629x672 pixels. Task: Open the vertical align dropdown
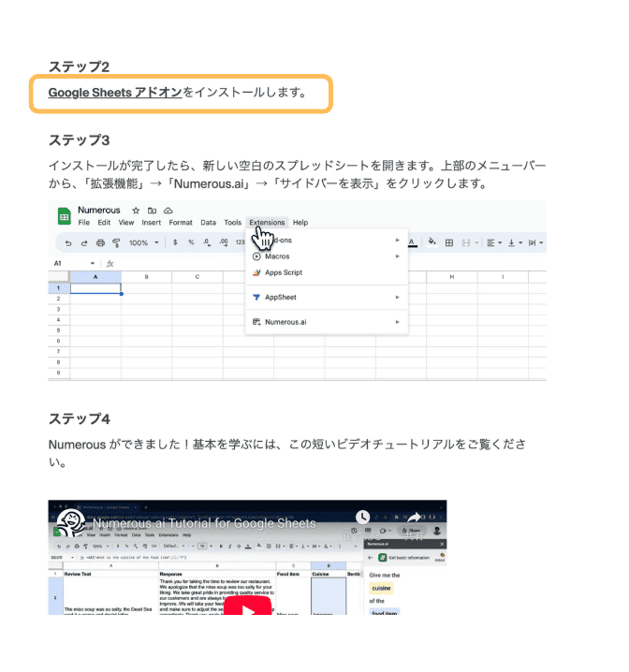(515, 243)
